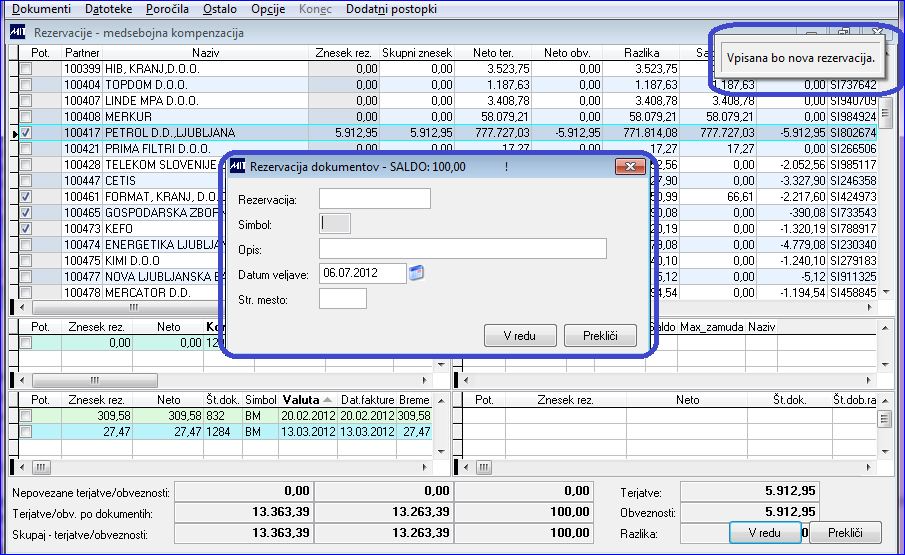Confirm the reservation dialog with V redu
The height and width of the screenshot is (555, 905).
[x=520, y=335]
